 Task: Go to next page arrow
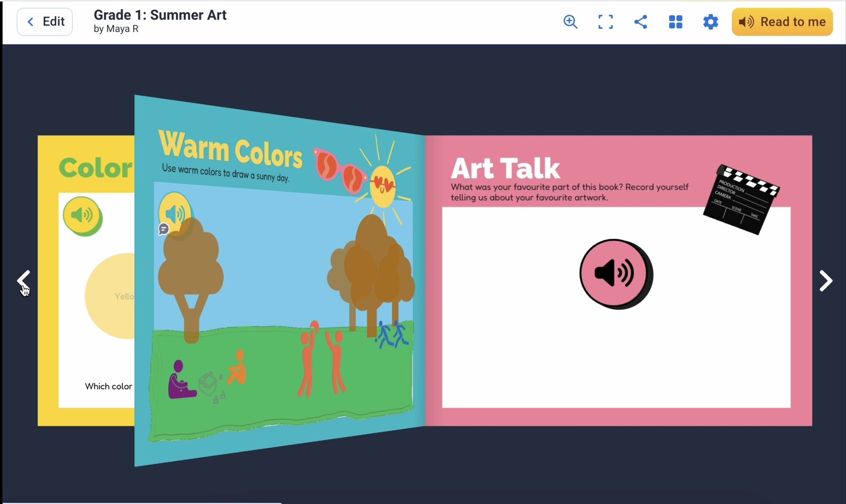coord(826,281)
